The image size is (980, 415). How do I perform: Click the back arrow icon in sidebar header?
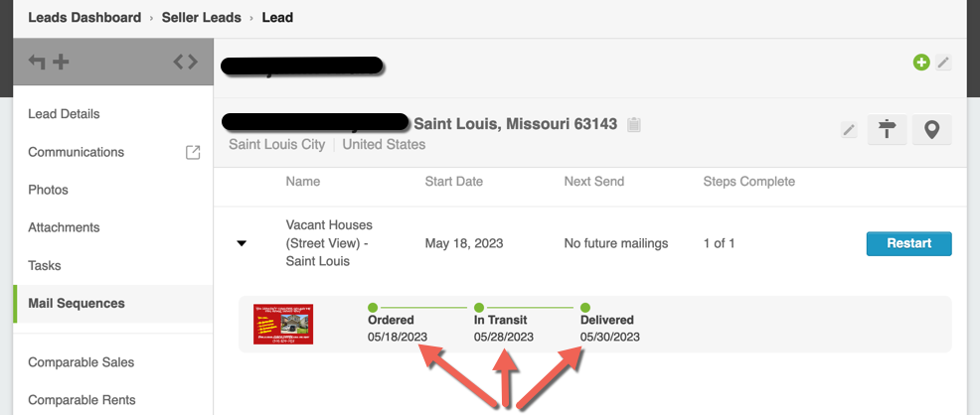[x=37, y=62]
